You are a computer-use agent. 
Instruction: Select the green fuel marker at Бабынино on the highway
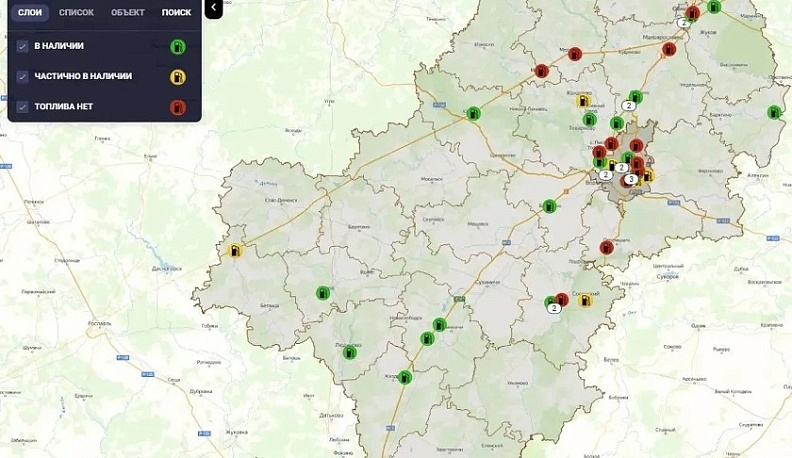click(x=550, y=206)
